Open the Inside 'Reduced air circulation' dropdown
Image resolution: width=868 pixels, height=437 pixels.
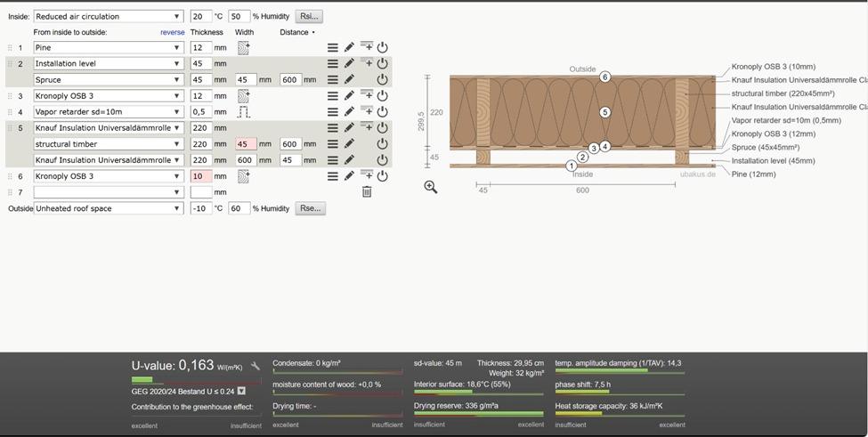(109, 17)
